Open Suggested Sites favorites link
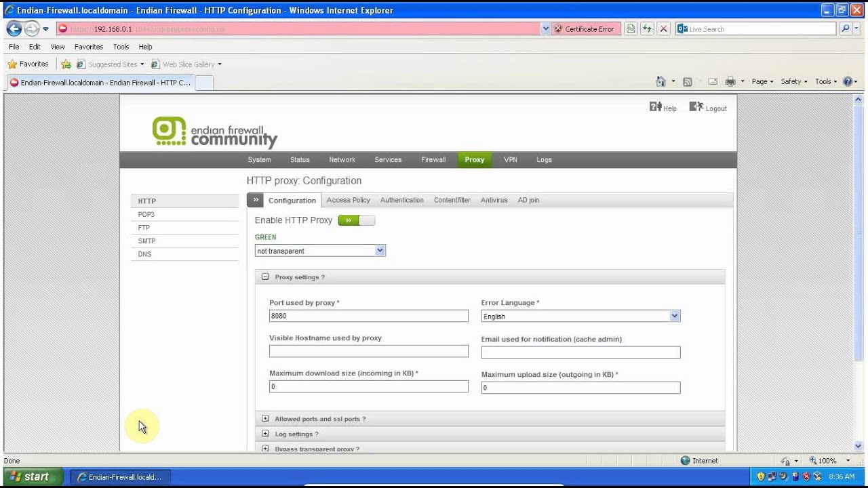This screenshot has height=488, width=868. (x=110, y=64)
